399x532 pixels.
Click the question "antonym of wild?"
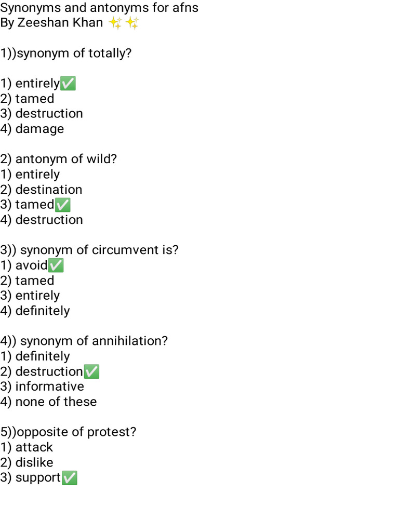click(x=66, y=159)
